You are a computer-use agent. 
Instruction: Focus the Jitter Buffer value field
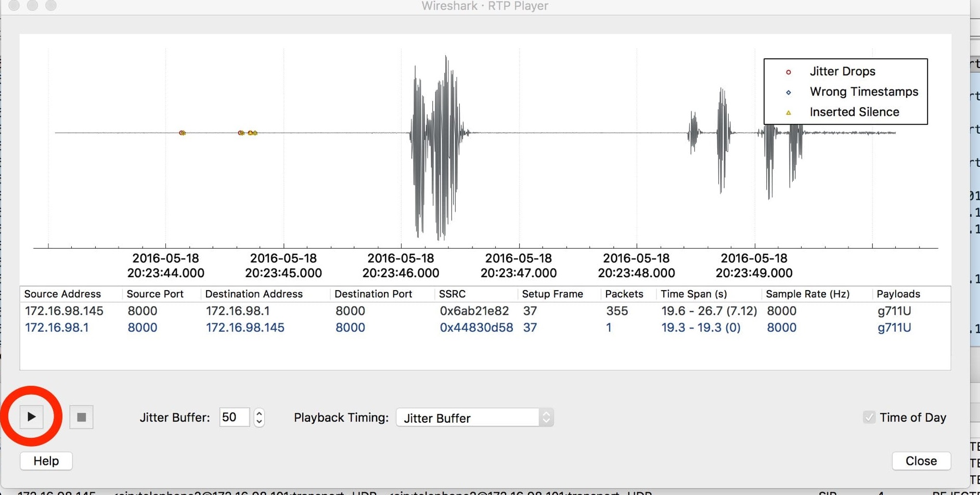click(x=234, y=418)
